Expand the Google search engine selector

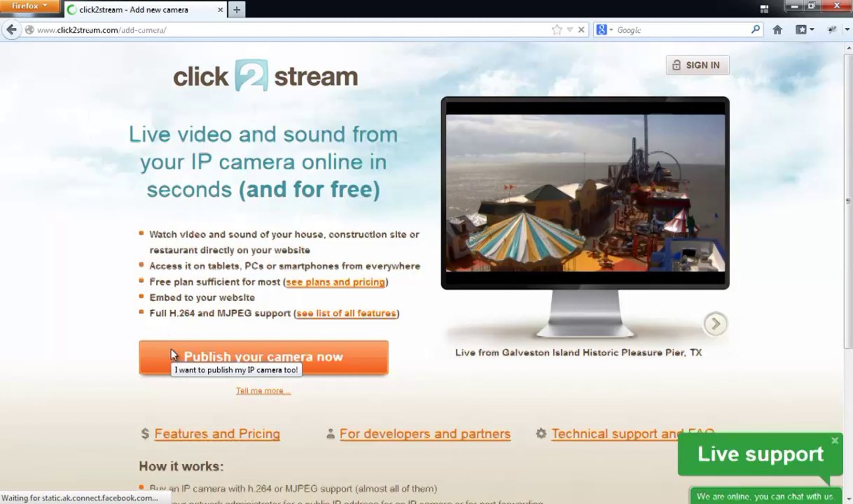pyautogui.click(x=605, y=30)
